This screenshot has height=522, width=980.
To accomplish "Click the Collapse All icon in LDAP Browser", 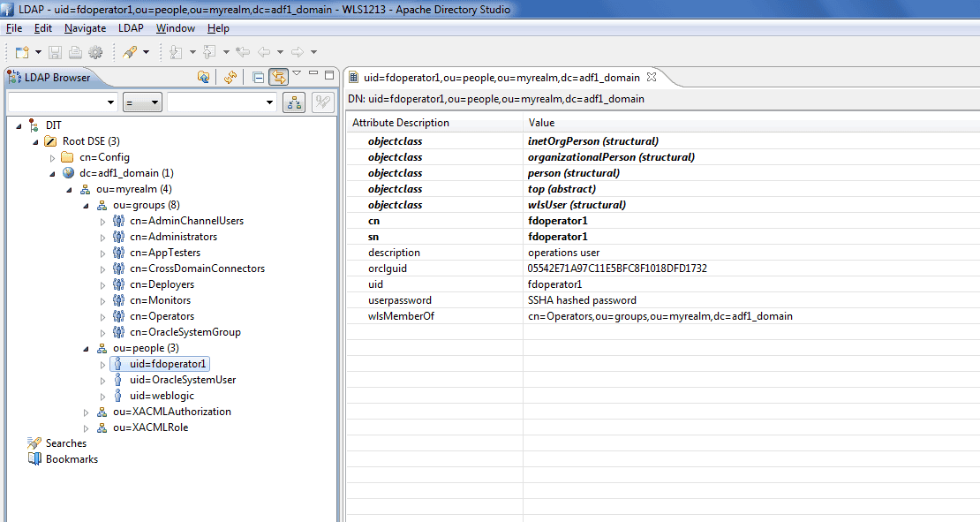I will coord(258,77).
